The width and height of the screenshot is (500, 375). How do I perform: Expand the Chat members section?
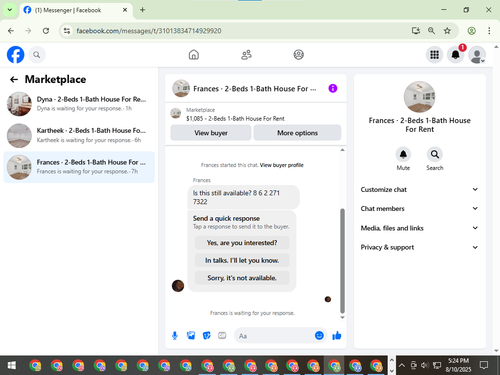(419, 208)
